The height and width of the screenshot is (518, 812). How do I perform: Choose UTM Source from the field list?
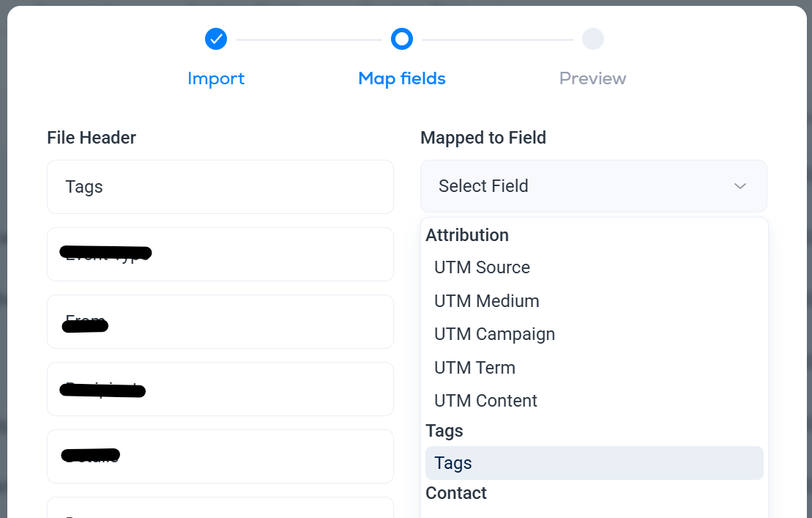pyautogui.click(x=482, y=267)
